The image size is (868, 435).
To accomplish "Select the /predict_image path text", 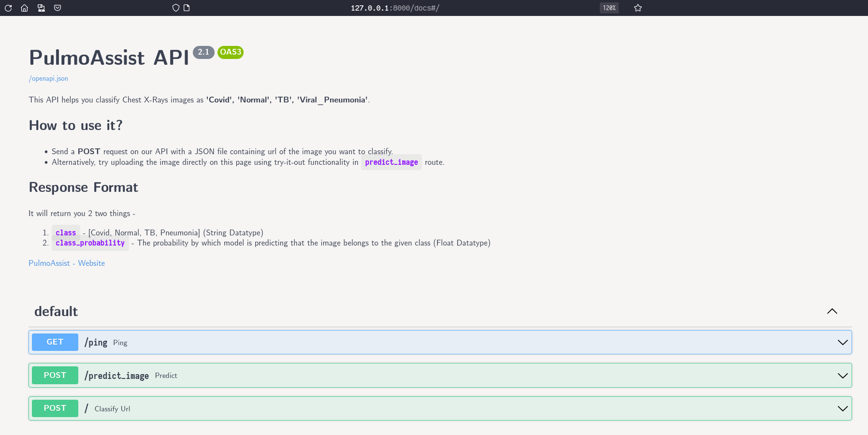I will pyautogui.click(x=116, y=376).
